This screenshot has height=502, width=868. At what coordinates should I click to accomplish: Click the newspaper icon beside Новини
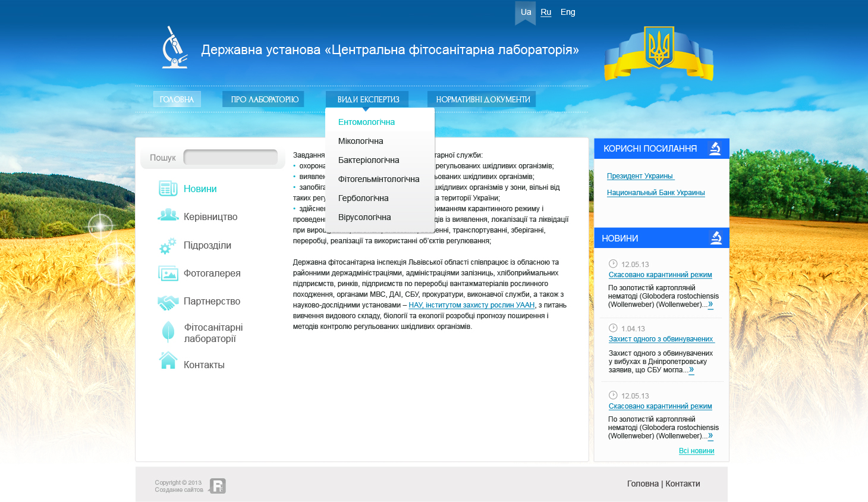(x=168, y=189)
